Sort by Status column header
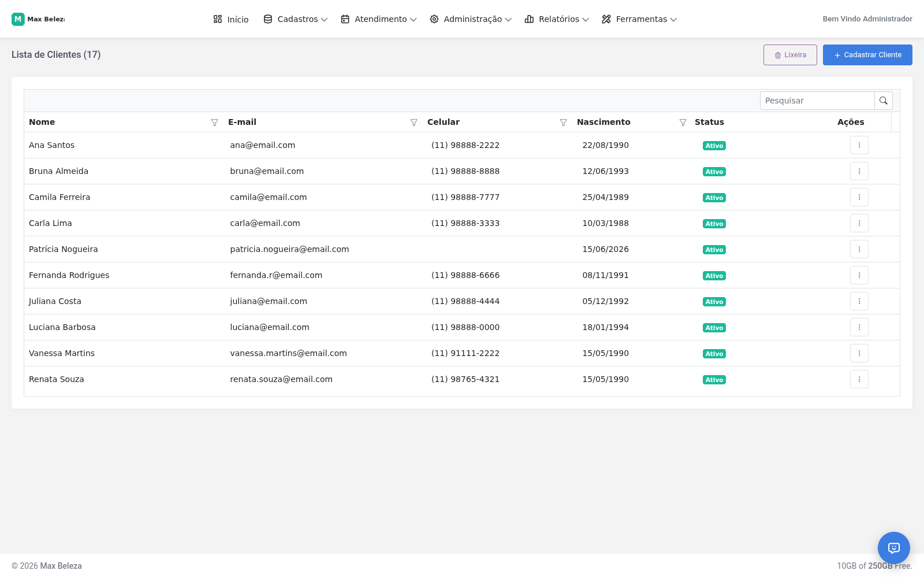The height and width of the screenshot is (578, 924). tap(709, 122)
